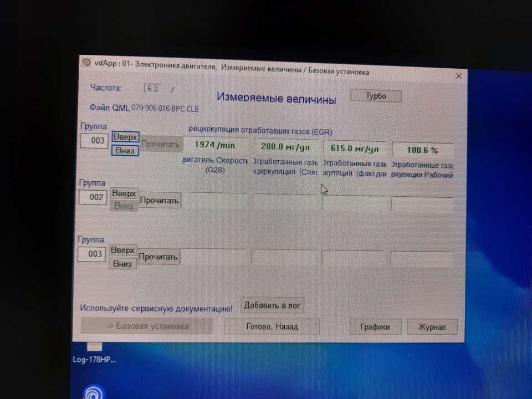Click Вниз for bottom group 003

(122, 264)
